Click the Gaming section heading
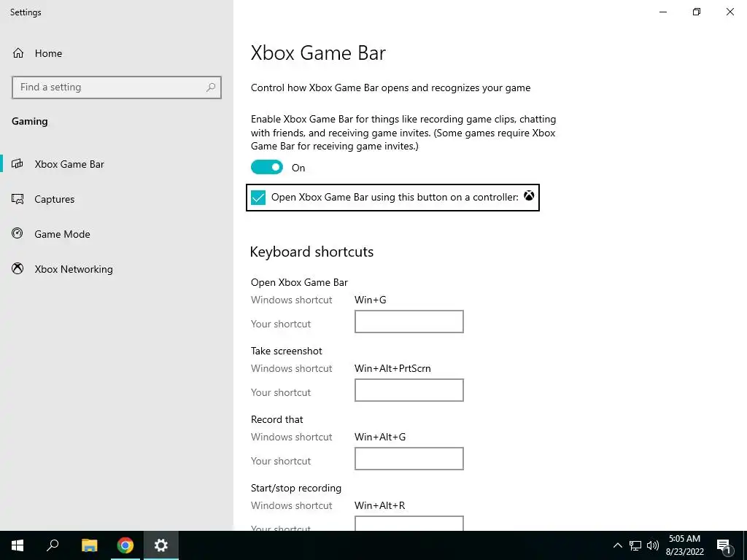Viewport: 747px width, 560px height. (29, 122)
